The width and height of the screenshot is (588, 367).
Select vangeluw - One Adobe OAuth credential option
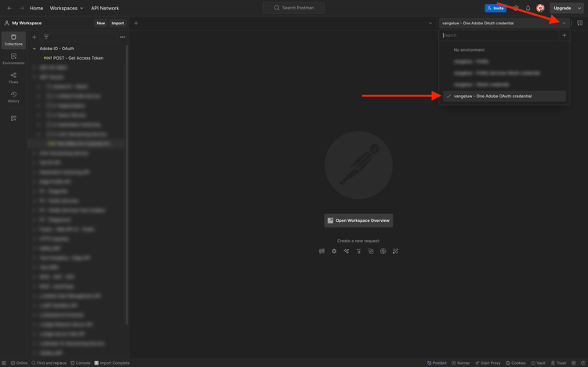point(504,96)
